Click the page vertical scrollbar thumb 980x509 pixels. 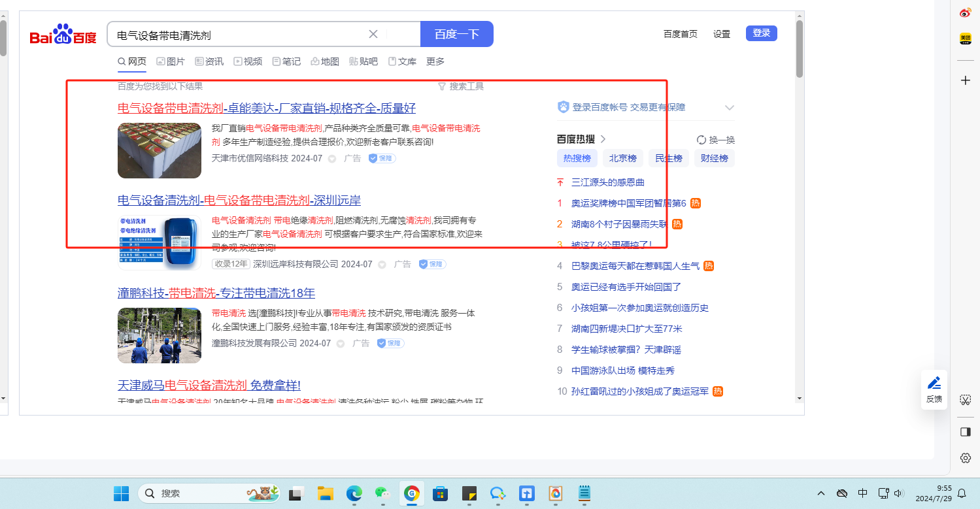[799, 49]
